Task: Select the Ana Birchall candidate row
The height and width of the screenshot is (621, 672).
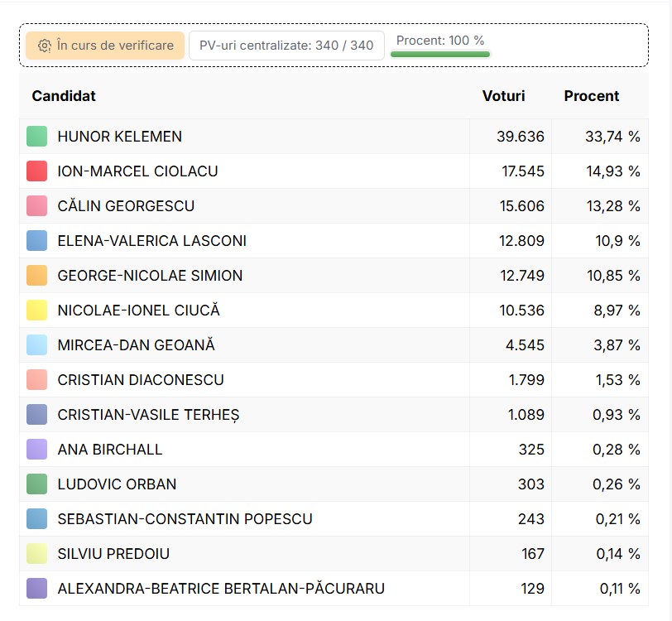Action: coord(110,450)
